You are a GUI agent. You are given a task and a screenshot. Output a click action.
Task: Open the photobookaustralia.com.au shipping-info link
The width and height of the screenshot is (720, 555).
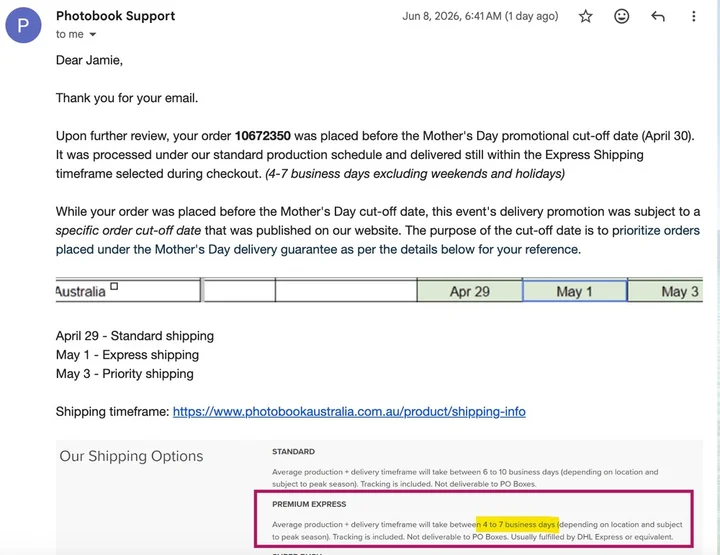pyautogui.click(x=349, y=411)
